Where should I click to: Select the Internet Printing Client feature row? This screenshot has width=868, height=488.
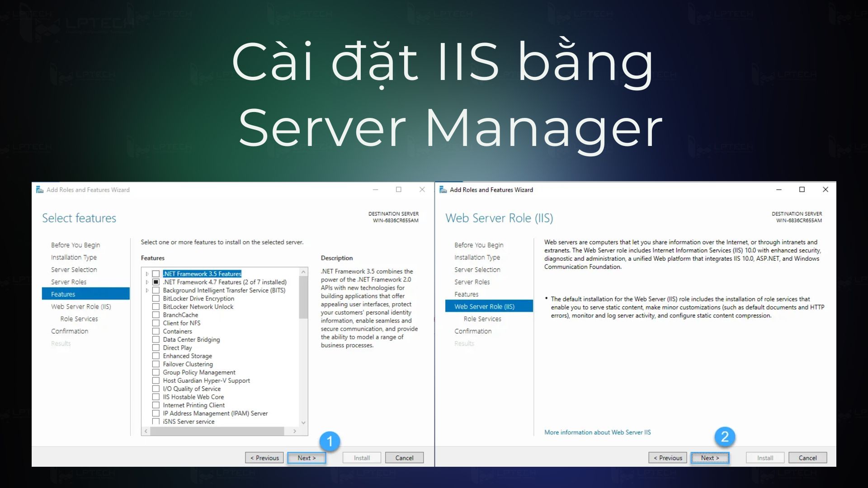[193, 405]
